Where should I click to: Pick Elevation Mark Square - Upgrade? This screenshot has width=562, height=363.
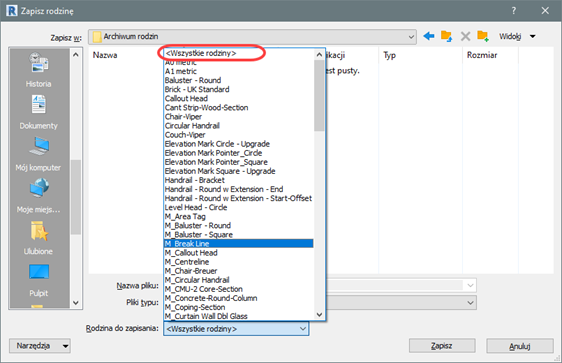(x=220, y=171)
